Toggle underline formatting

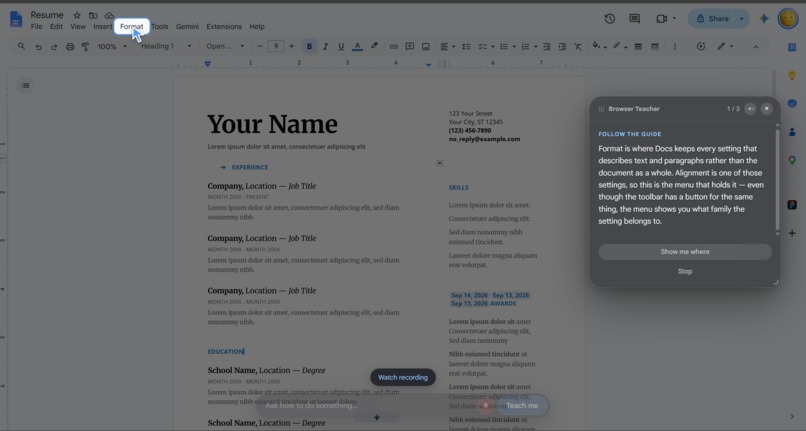click(341, 47)
